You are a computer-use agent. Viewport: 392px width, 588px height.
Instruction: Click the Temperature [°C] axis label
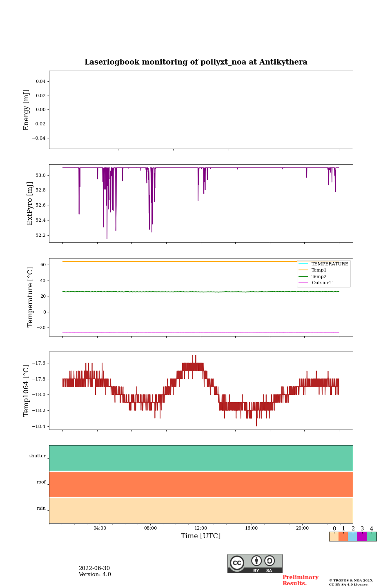click(30, 297)
